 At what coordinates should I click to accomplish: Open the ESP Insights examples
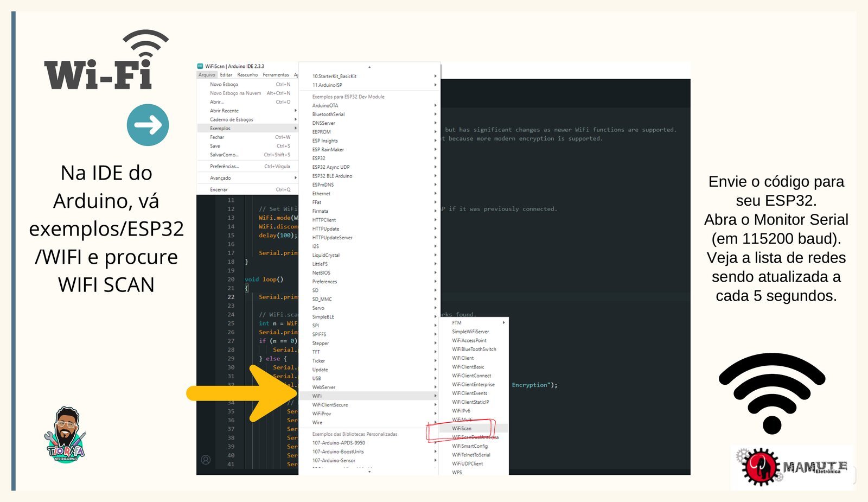[369, 141]
